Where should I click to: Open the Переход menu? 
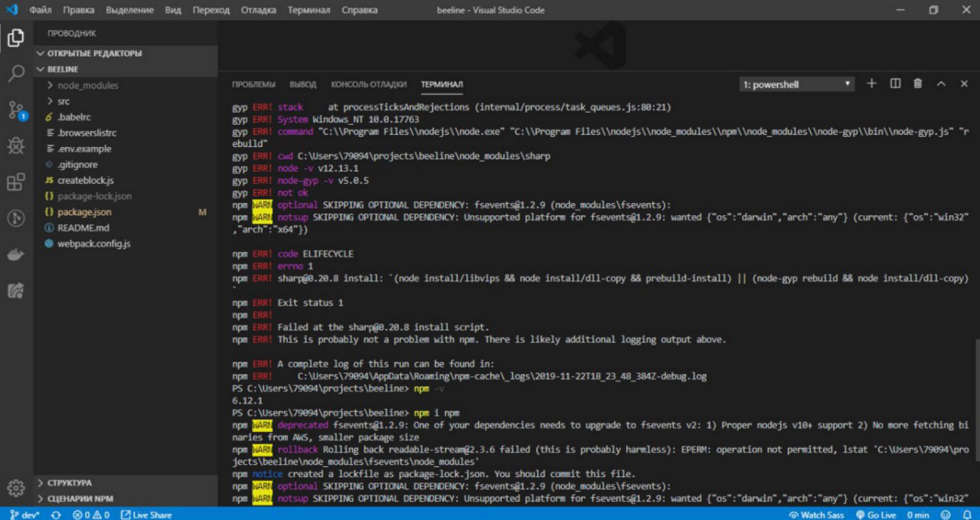[x=211, y=11]
